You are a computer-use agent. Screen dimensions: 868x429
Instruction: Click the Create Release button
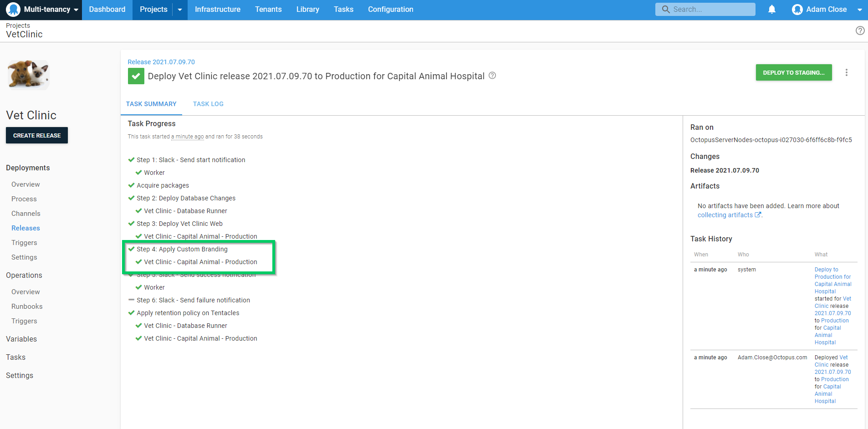click(37, 135)
